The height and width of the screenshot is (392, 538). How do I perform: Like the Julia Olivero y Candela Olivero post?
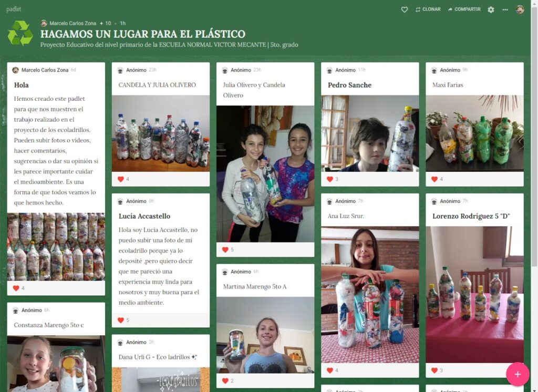225,250
